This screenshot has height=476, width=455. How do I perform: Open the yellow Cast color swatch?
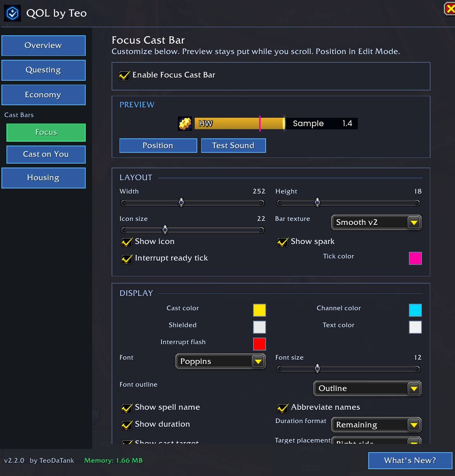click(x=260, y=310)
